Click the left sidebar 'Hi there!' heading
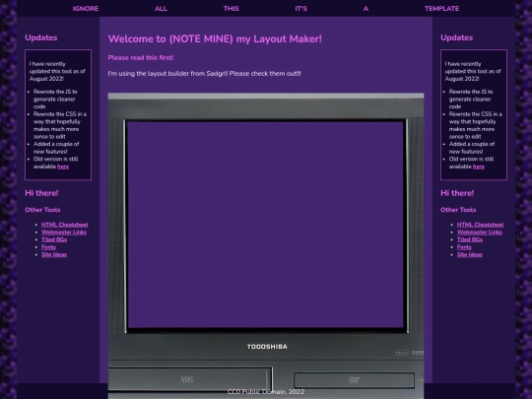Image resolution: width=532 pixels, height=399 pixels. [x=41, y=193]
